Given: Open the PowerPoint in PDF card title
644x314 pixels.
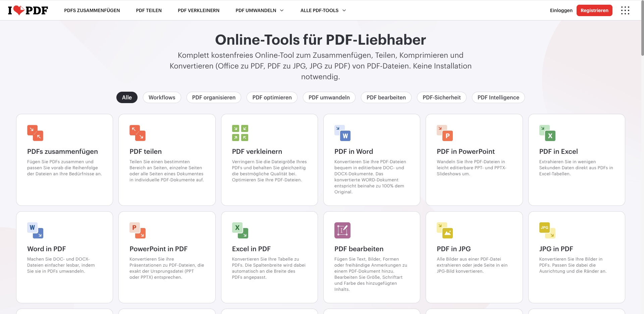Looking at the screenshot, I should [158, 249].
